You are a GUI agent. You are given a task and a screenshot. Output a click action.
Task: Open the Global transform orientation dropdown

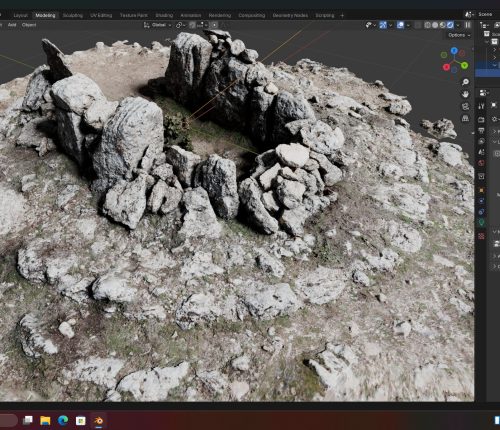(x=158, y=25)
